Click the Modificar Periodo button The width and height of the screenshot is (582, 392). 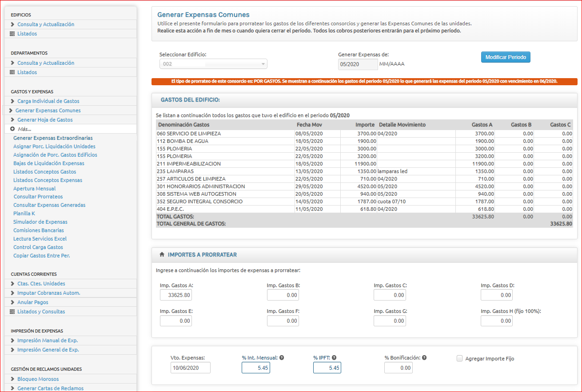[x=506, y=57]
